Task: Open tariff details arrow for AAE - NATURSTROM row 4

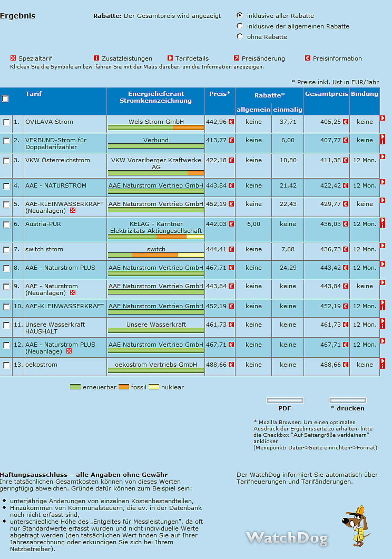Action: pyautogui.click(x=383, y=182)
